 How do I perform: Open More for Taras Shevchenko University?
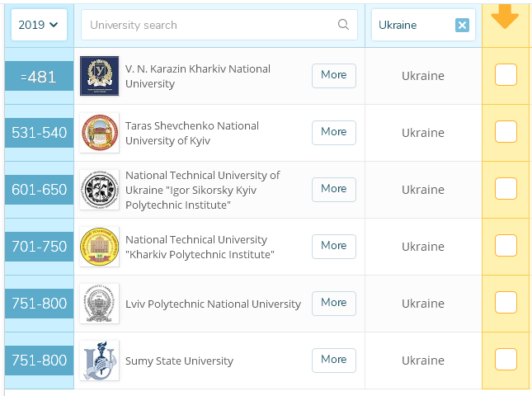[334, 132]
